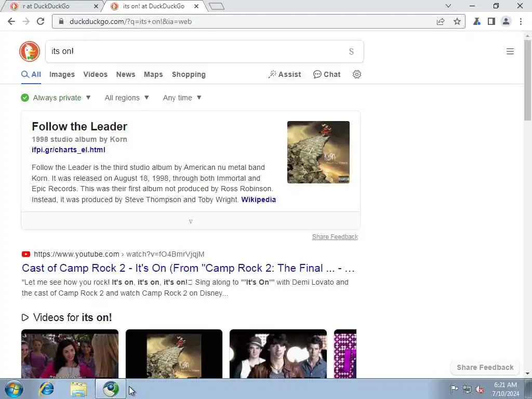This screenshot has height=399, width=532.
Task: Open the Camp Rock girls video thumbnail
Action: pos(70,354)
